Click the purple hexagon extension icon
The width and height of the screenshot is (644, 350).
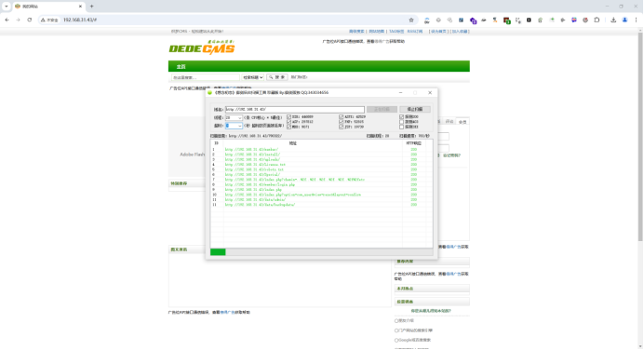pos(473,20)
